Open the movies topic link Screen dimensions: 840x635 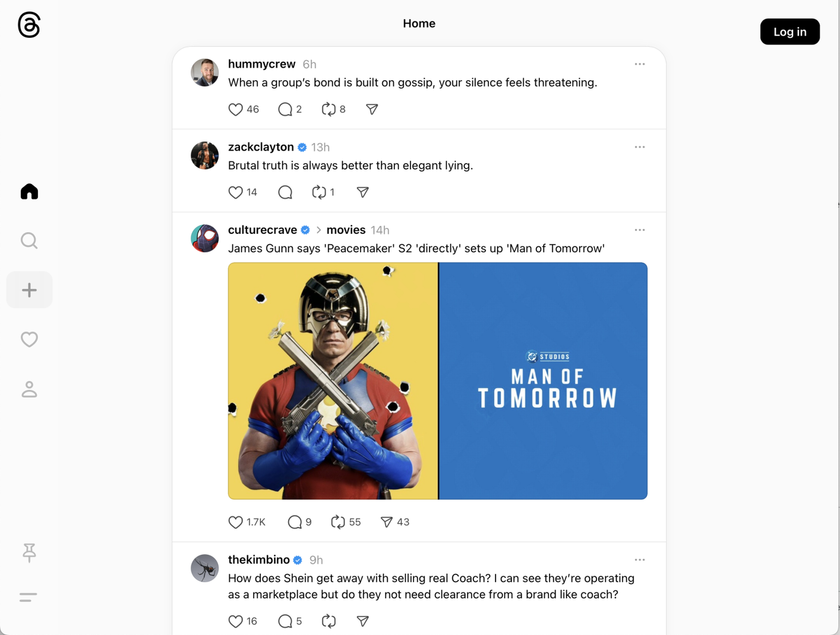pyautogui.click(x=346, y=230)
